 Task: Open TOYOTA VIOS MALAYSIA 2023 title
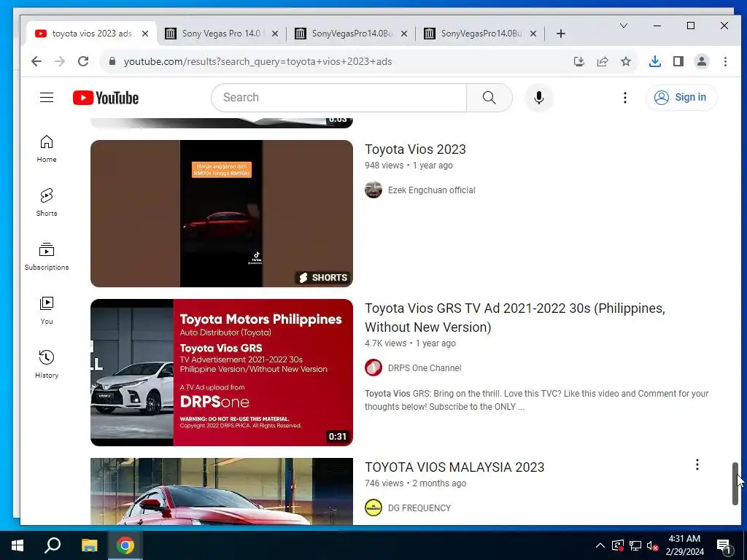point(454,467)
